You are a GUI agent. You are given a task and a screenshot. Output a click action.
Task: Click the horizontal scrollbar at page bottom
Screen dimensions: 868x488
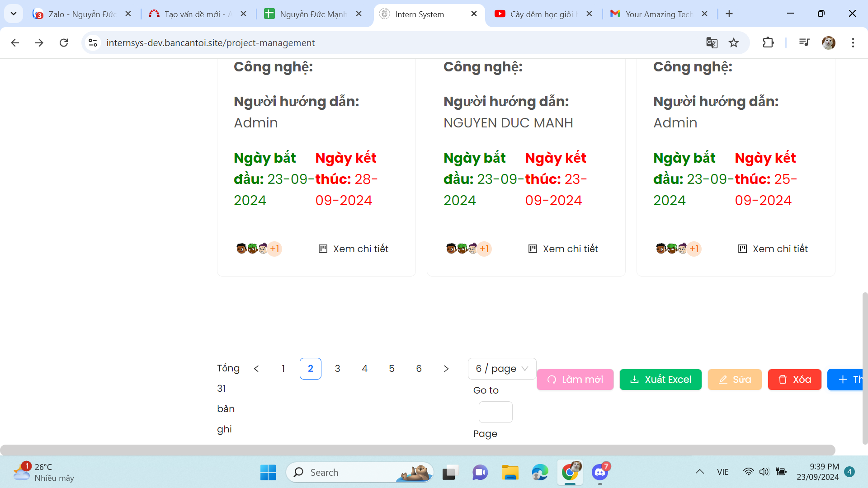click(x=417, y=450)
